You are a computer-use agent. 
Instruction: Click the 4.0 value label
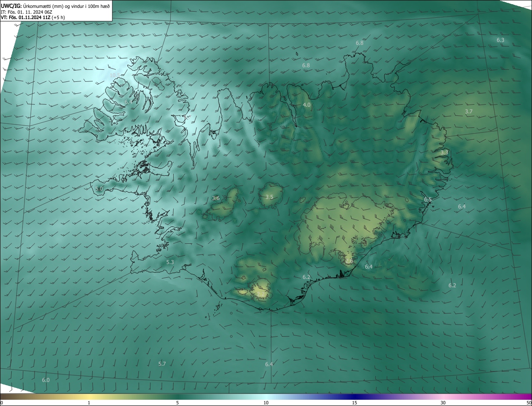307,105
